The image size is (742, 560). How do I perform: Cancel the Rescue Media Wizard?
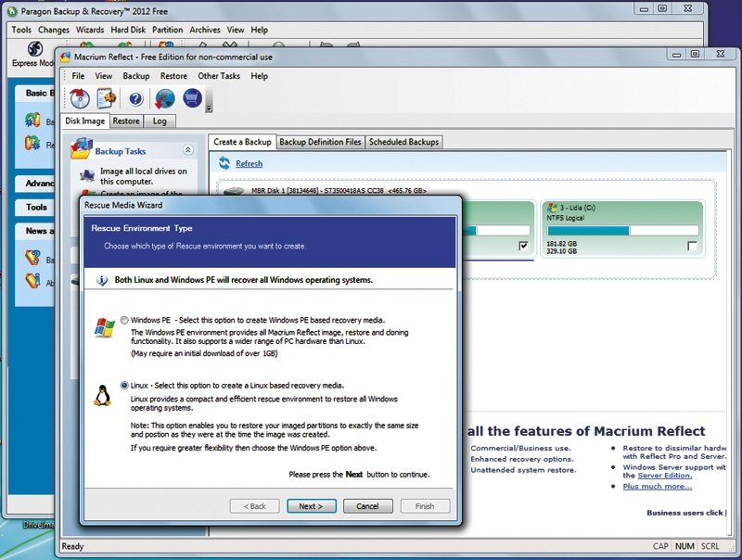click(367, 506)
